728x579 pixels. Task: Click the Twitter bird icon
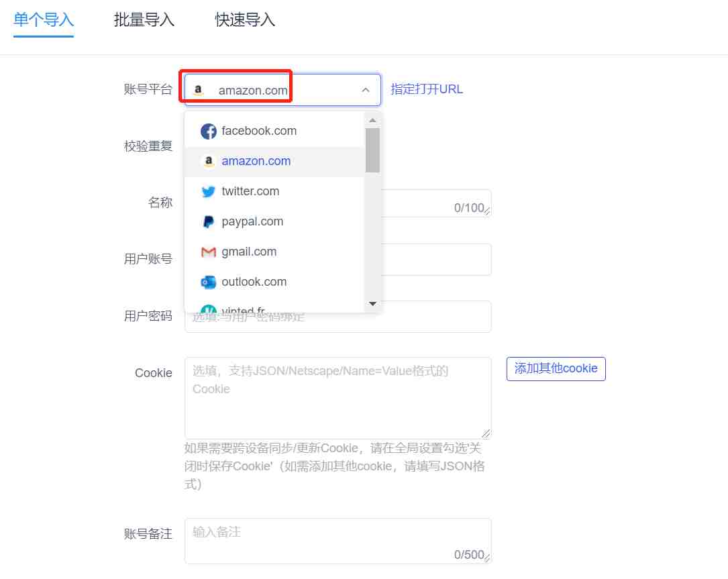tap(209, 191)
